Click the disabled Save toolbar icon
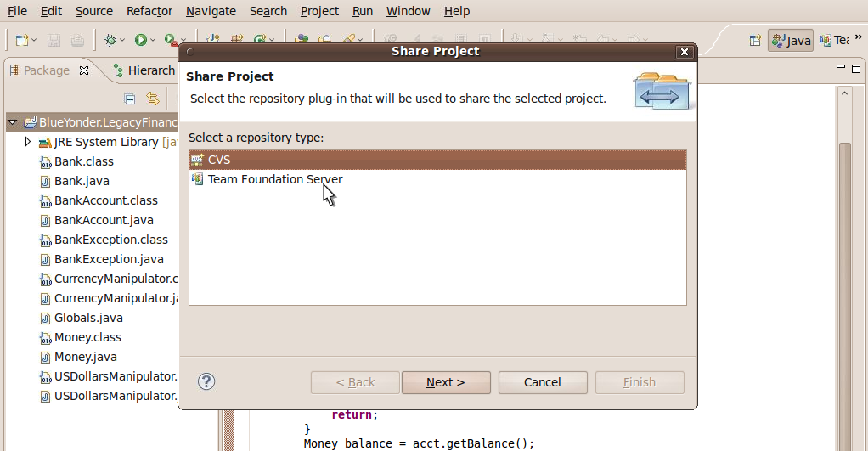The image size is (868, 451). 54,40
